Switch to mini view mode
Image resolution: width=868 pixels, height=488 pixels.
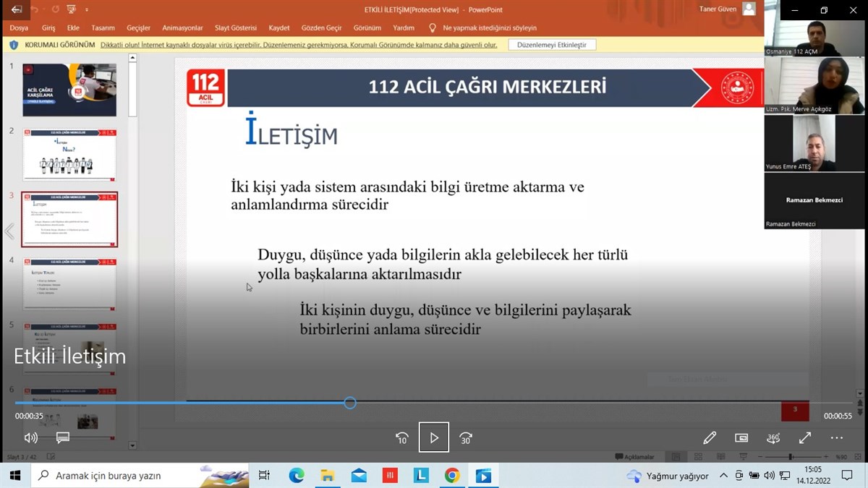[x=741, y=437]
